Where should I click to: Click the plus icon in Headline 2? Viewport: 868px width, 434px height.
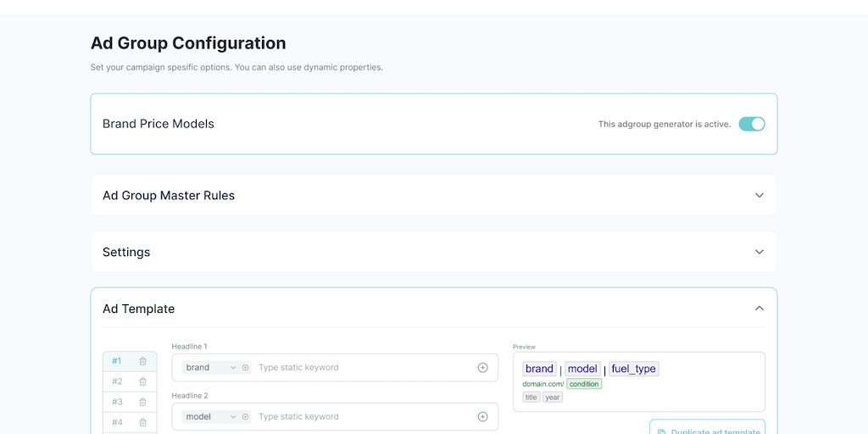click(x=482, y=417)
